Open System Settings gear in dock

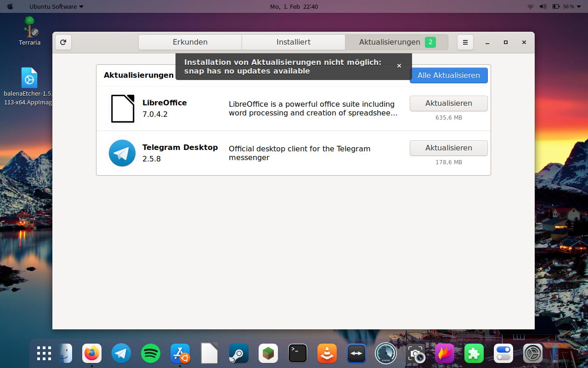(533, 353)
